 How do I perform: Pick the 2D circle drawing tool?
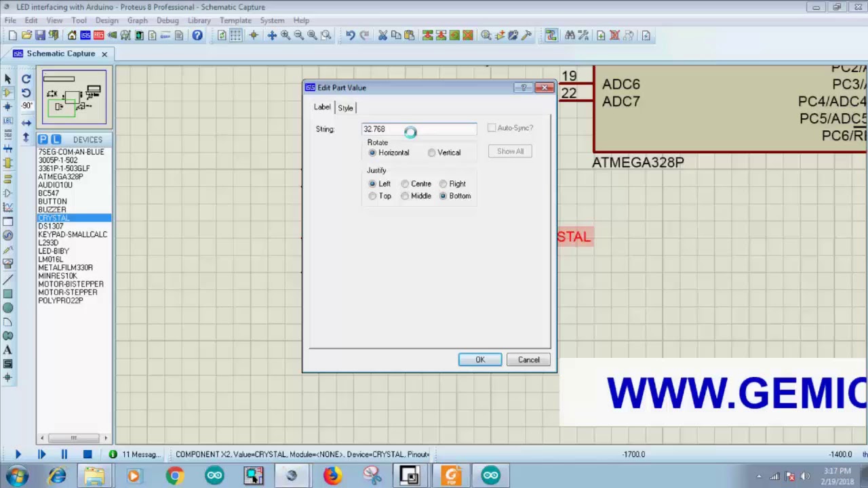point(7,307)
